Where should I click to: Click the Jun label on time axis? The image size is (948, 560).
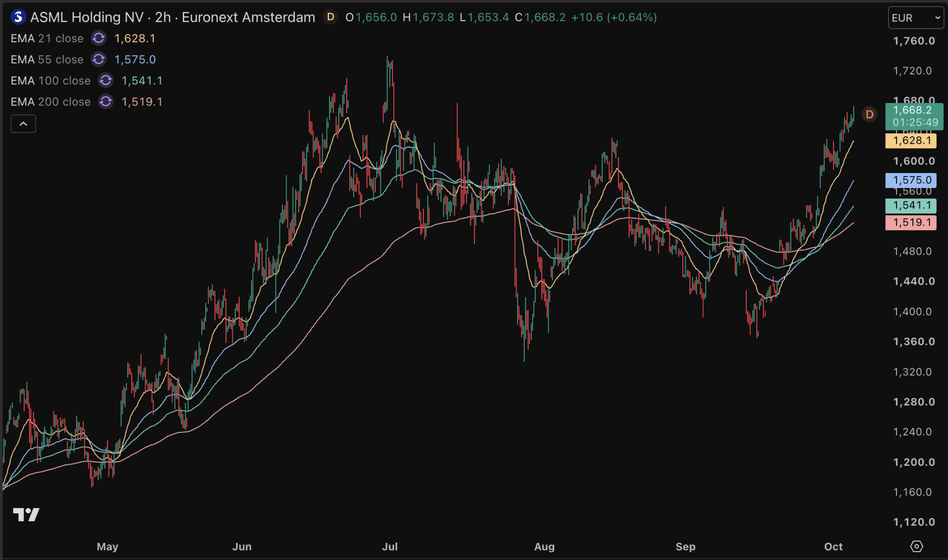coord(242,546)
